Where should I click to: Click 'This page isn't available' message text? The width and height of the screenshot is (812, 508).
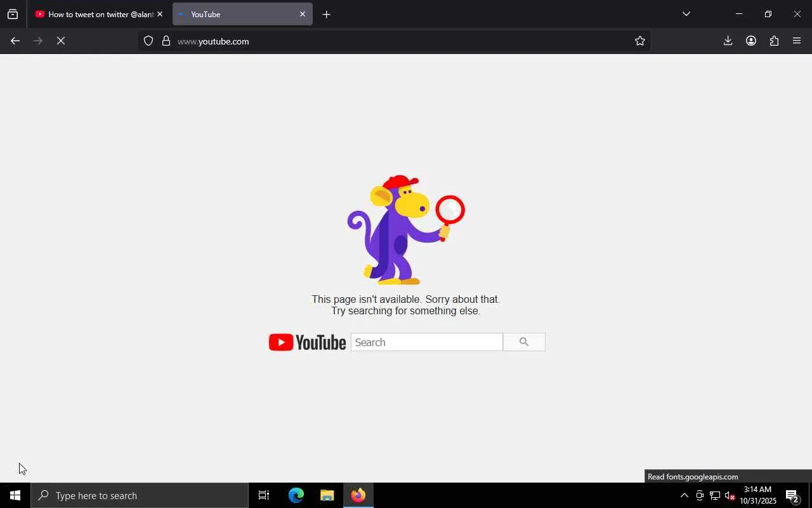tap(406, 299)
